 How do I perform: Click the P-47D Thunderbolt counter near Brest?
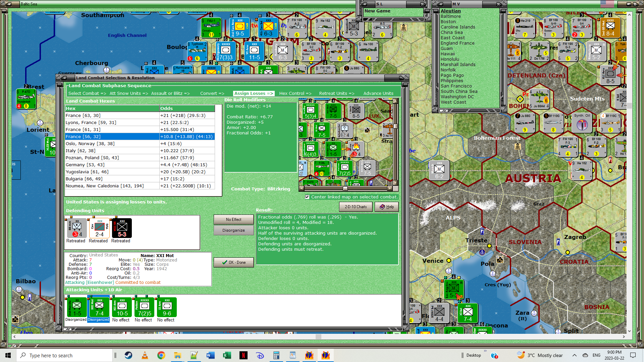[26, 99]
